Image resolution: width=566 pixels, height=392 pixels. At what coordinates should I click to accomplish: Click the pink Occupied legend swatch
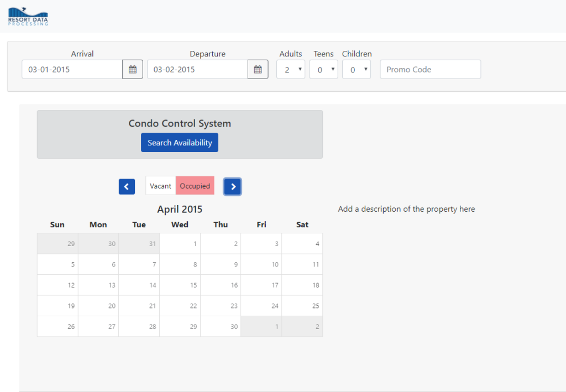[x=195, y=186]
